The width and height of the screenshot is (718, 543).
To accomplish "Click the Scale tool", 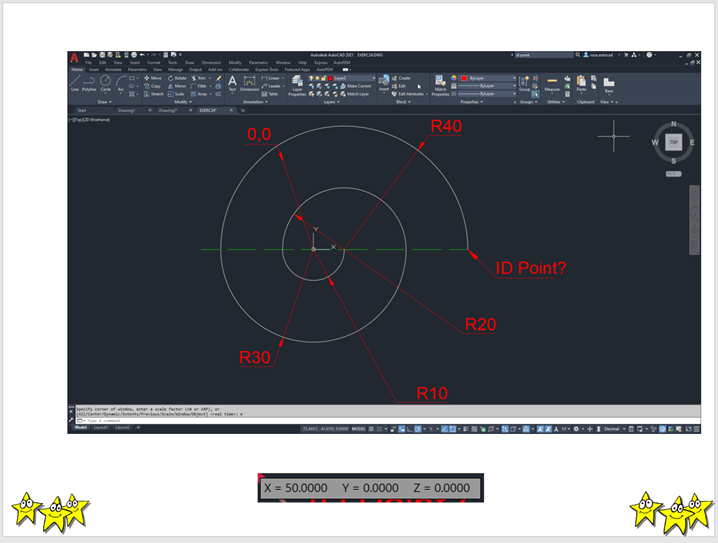I will (176, 94).
